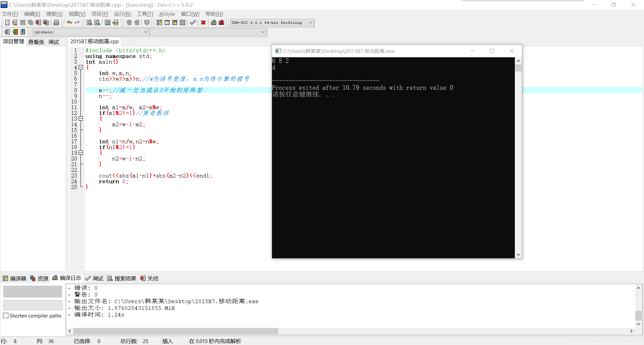Collapse the main function fold at line 4
Image resolution: width=644 pixels, height=345 pixels.
(x=81, y=67)
